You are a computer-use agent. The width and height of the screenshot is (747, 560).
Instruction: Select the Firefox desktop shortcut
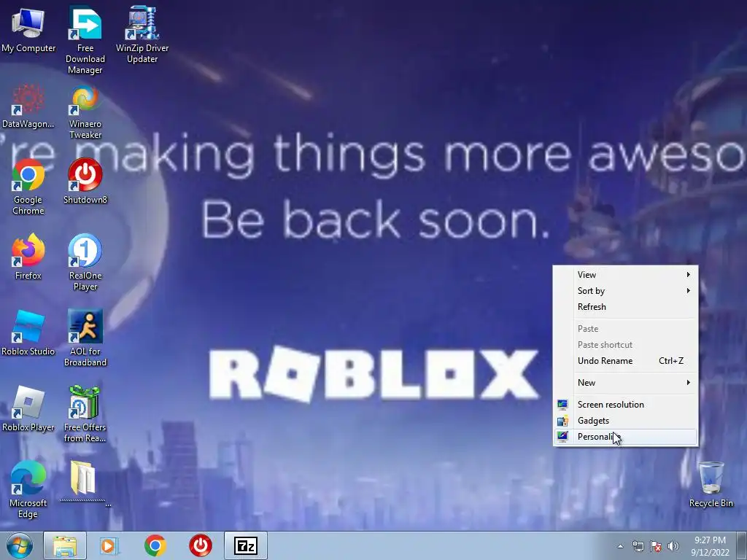[x=28, y=257]
